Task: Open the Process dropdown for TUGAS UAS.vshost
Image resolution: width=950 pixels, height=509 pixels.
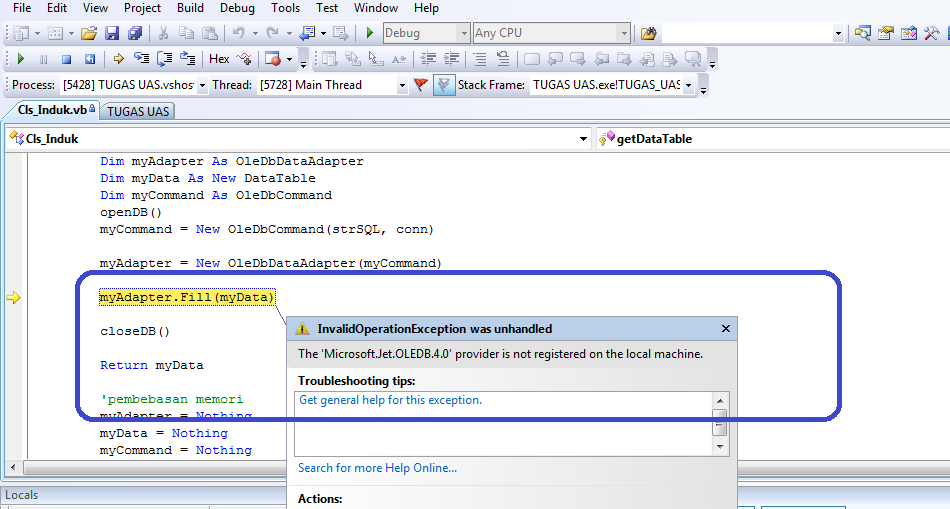Action: pos(202,85)
